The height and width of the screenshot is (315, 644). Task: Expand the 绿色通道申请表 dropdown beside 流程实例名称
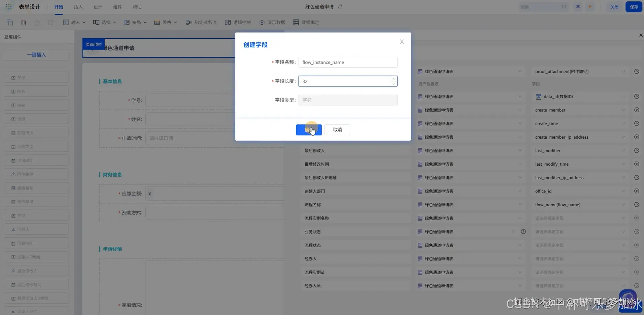point(520,218)
